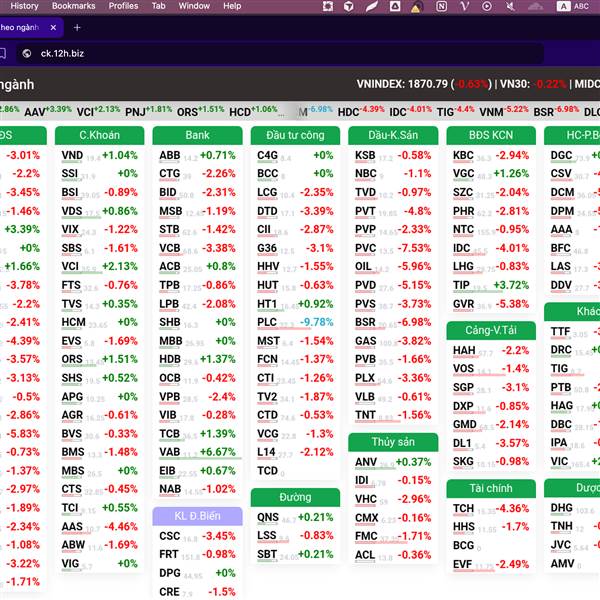Open stock CTG in Bank list

pyautogui.click(x=170, y=174)
